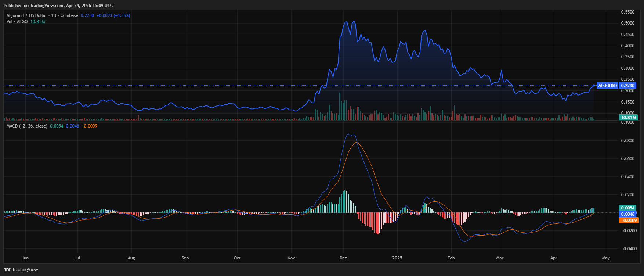Screen dimensions: 644x276
Task: Click the Aug label on the time axis
Action: [131, 258]
